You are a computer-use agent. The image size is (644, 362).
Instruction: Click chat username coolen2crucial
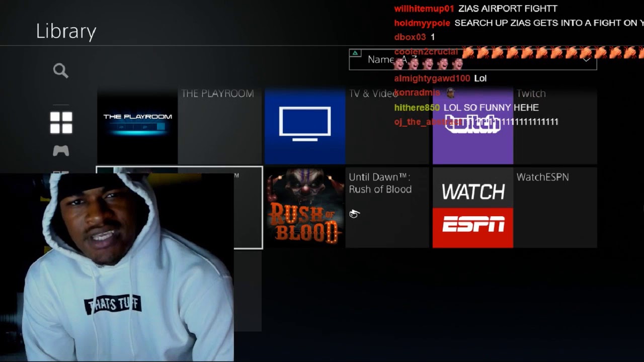click(x=426, y=51)
